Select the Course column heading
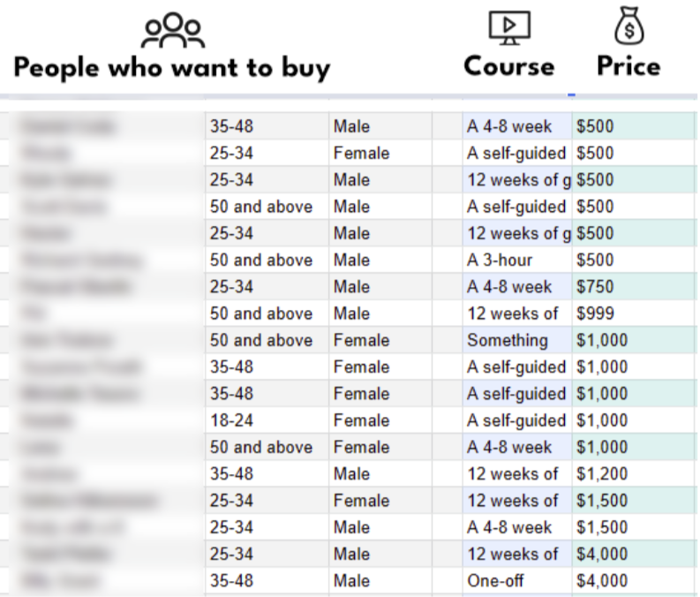Image resolution: width=700 pixels, height=597 pixels. (x=509, y=66)
